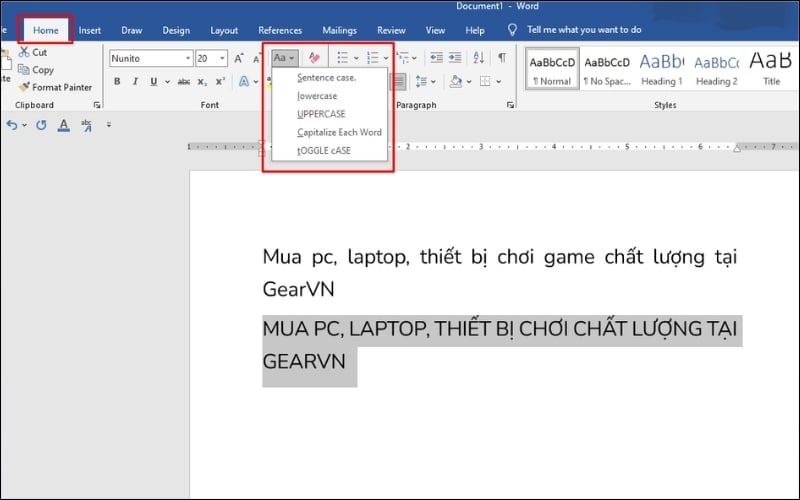Click the Cut scissors icon
800x500 pixels.
coord(24,52)
